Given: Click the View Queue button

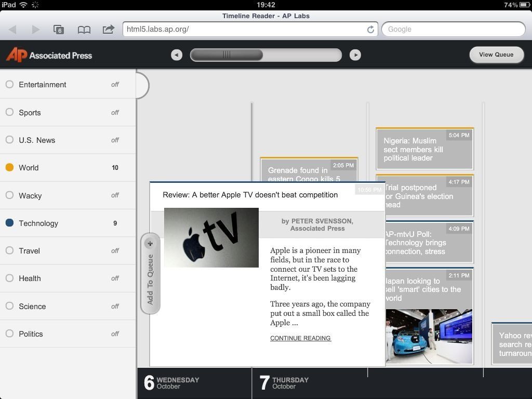Looking at the screenshot, I should pyautogui.click(x=496, y=55).
